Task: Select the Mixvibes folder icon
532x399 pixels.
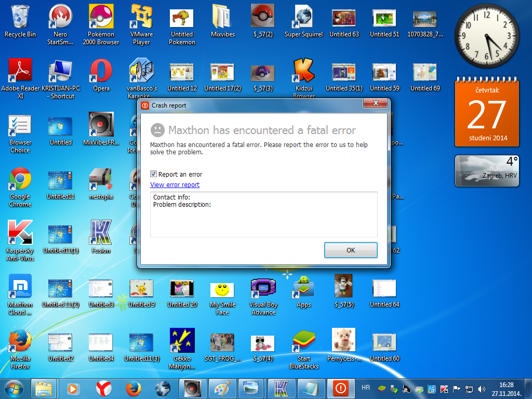Action: [x=223, y=21]
